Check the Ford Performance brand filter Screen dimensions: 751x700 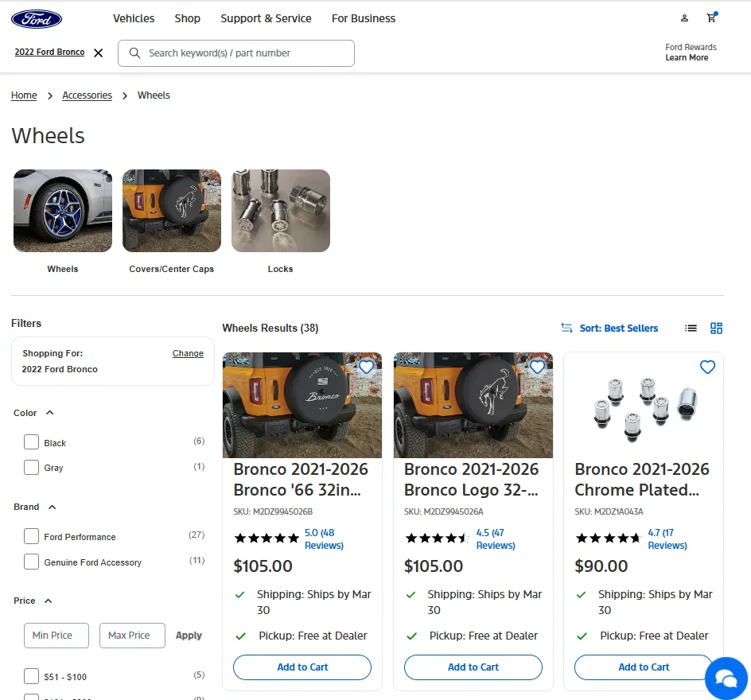(31, 535)
